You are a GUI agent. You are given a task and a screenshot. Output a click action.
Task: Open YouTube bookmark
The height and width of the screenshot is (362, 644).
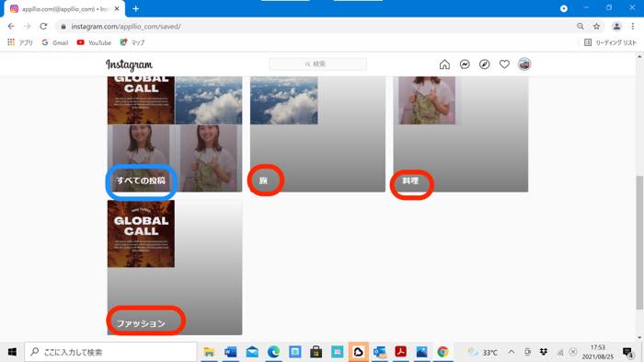tap(94, 42)
